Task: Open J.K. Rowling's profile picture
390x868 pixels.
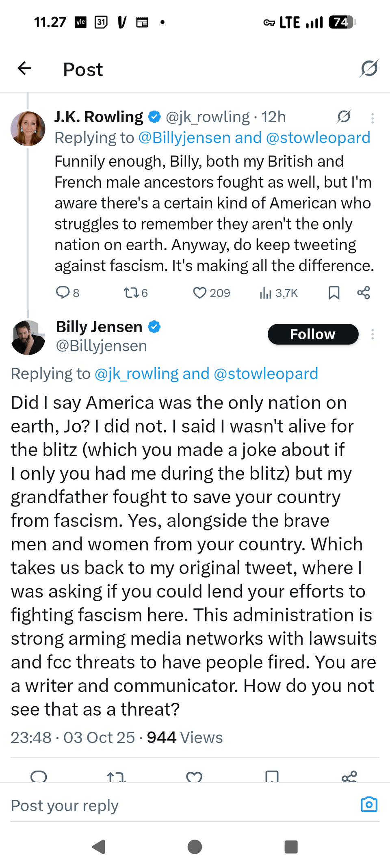Action: click(28, 129)
